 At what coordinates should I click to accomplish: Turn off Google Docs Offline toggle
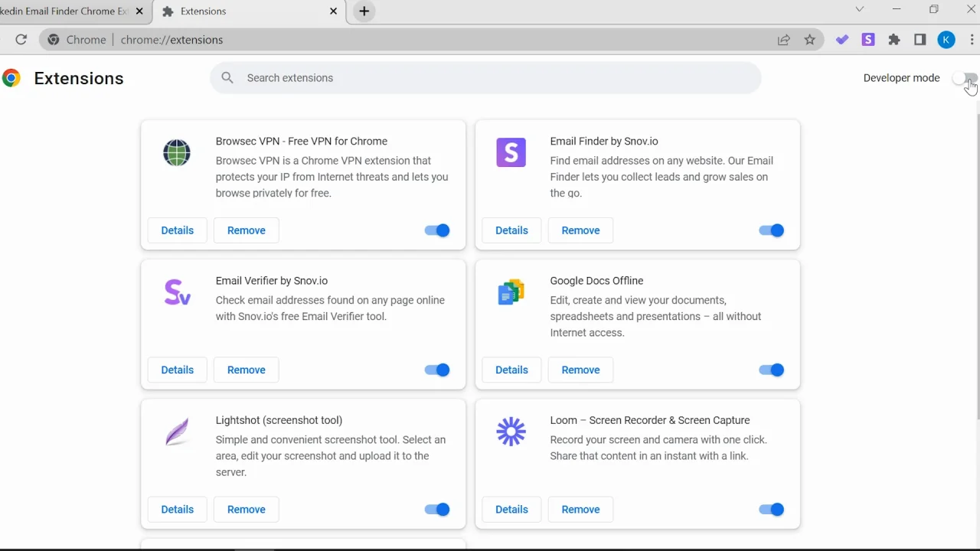772,370
